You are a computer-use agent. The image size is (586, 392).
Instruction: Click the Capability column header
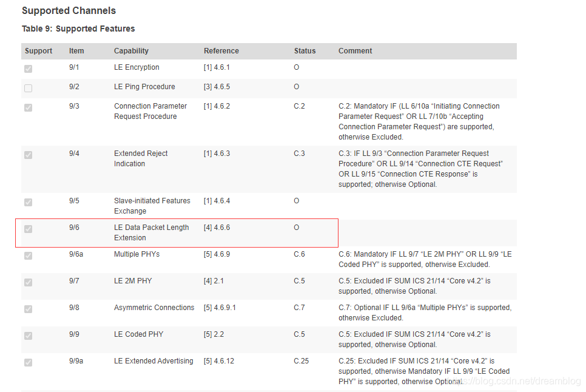pyautogui.click(x=131, y=51)
